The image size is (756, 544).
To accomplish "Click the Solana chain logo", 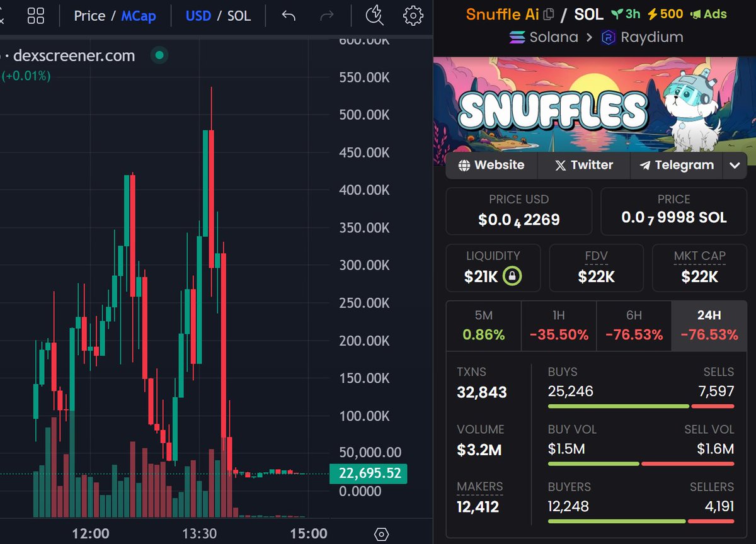I will click(x=517, y=37).
